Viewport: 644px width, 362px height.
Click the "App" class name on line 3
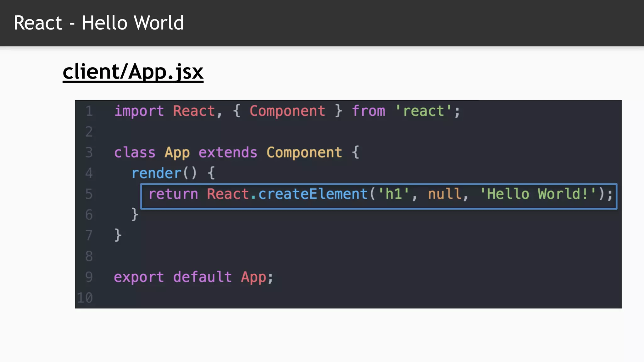point(177,153)
